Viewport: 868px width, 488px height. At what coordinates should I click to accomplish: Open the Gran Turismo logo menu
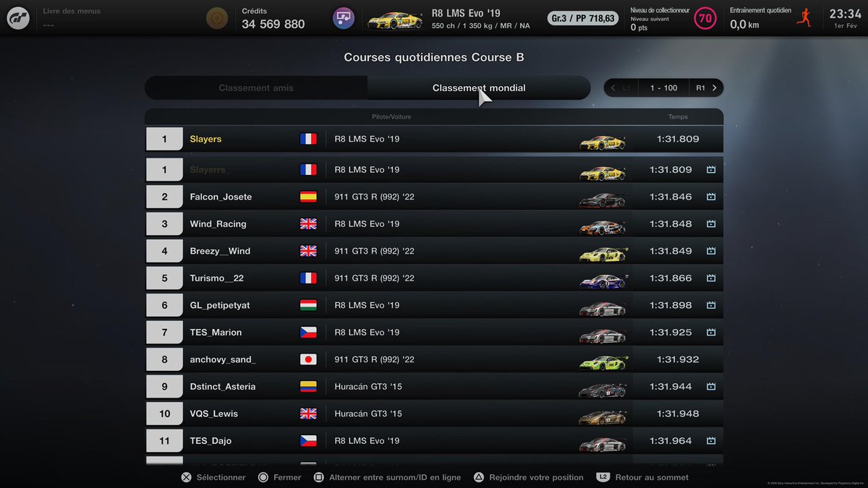(x=18, y=18)
